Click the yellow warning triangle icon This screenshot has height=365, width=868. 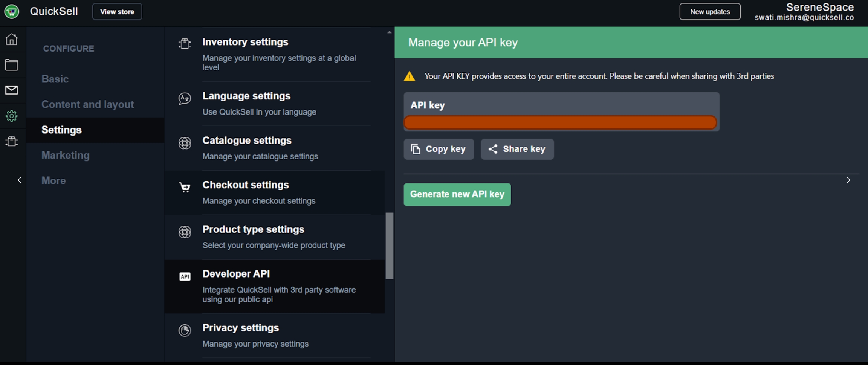(410, 76)
